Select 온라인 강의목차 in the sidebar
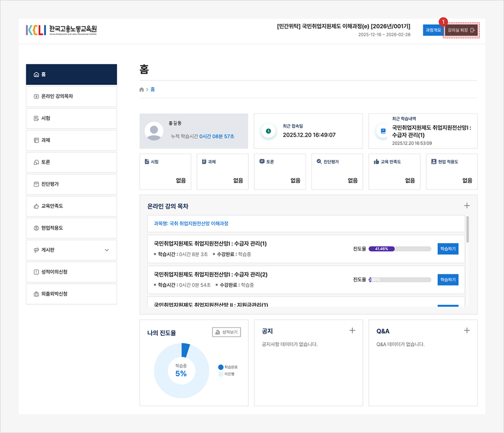The width and height of the screenshot is (504, 433). (x=71, y=96)
